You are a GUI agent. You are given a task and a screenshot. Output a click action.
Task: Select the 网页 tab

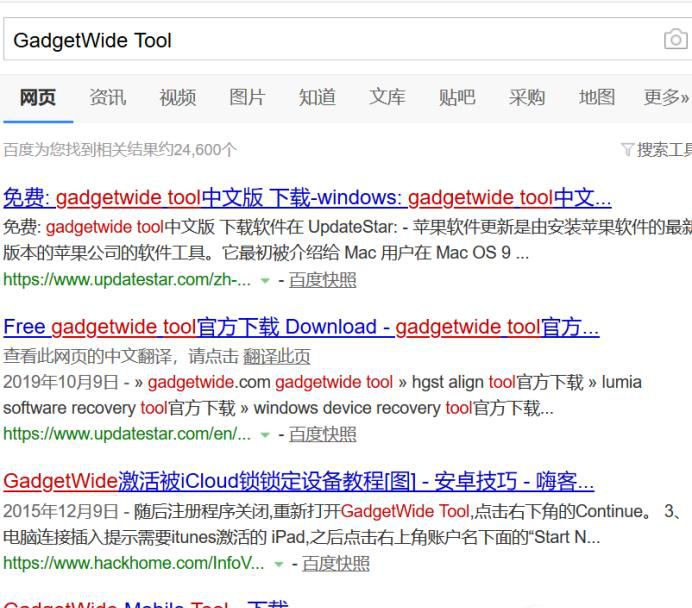tap(38, 98)
